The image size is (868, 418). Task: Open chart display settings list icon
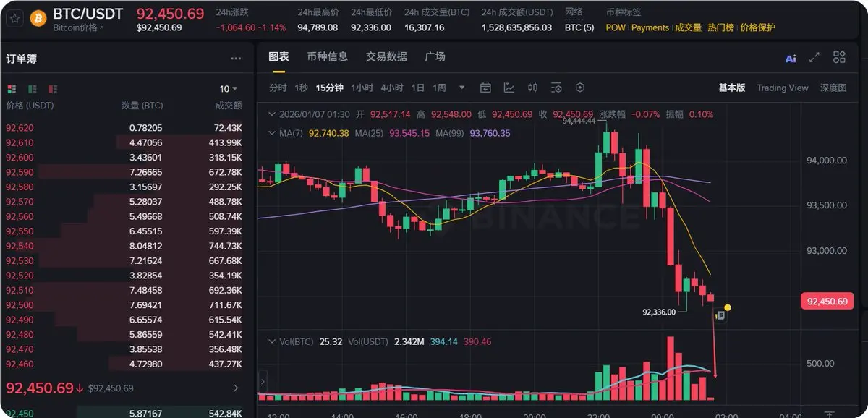click(556, 88)
